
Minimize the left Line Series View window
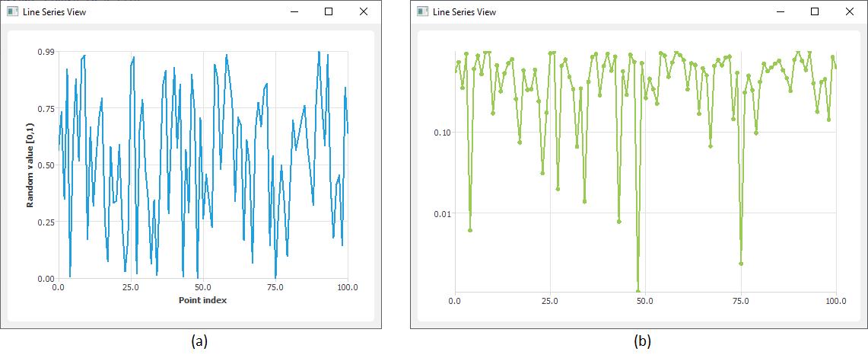click(294, 11)
